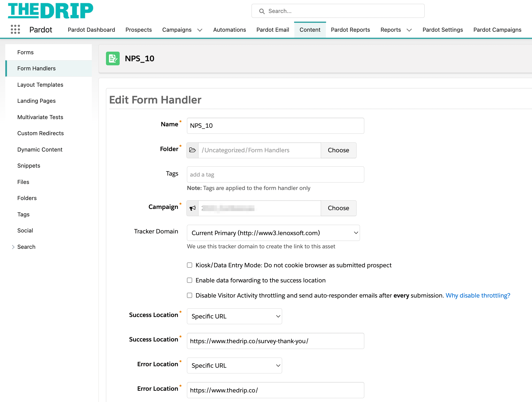The height and width of the screenshot is (402, 532).
Task: Open Dynamic Content in sidebar
Action: [49, 150]
